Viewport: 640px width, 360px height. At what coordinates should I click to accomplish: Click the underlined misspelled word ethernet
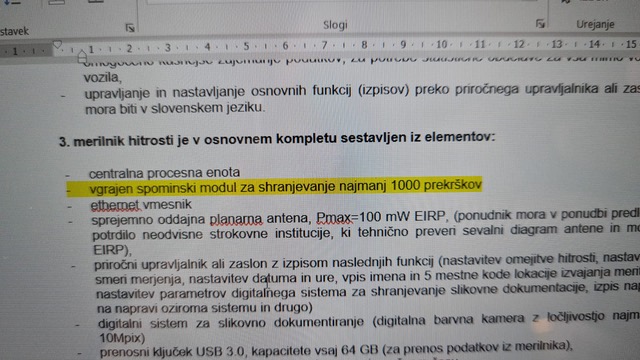click(115, 204)
